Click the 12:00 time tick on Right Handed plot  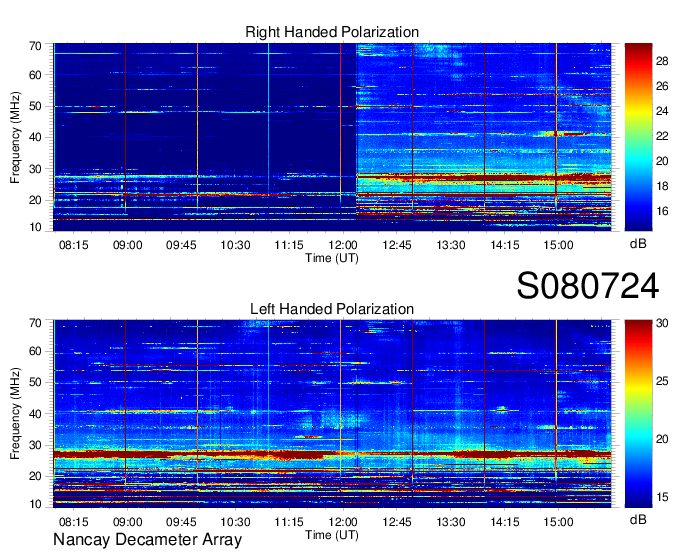[x=343, y=245]
